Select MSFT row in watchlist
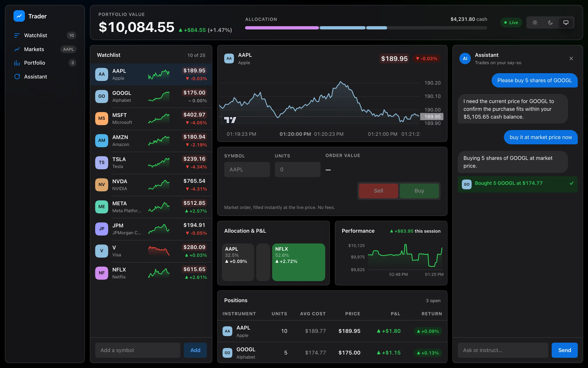Image resolution: width=588 pixels, height=368 pixels. 151,119
